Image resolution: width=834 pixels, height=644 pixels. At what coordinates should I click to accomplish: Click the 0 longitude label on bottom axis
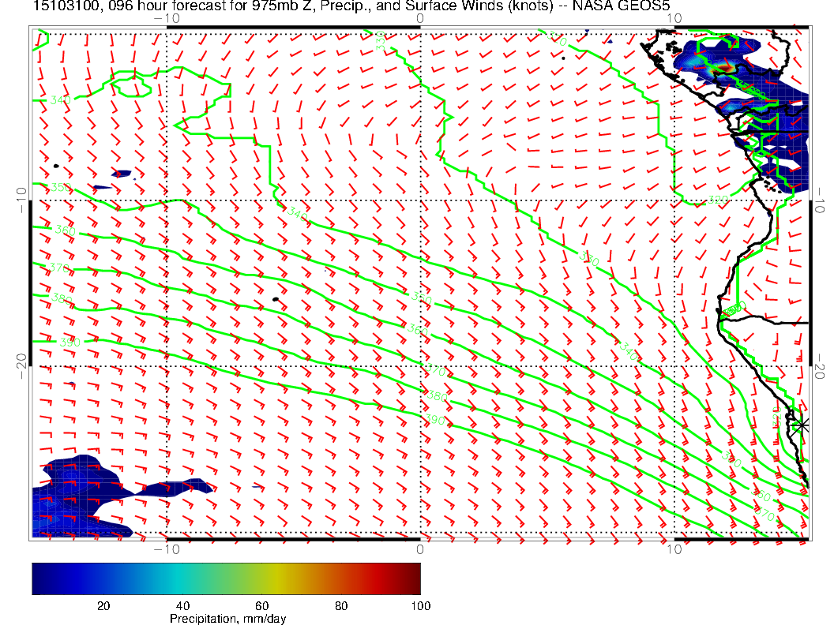(x=420, y=548)
